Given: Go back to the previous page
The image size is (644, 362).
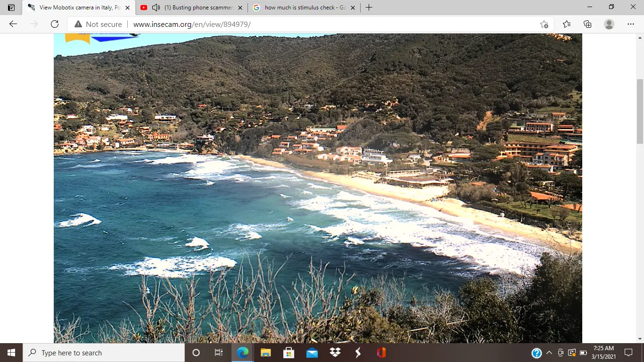Looking at the screenshot, I should tap(13, 25).
